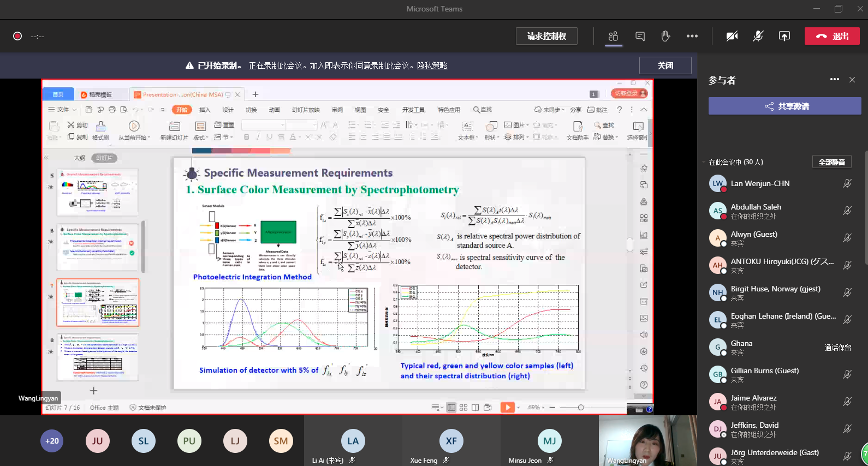Switch slide panel to 大纲 outline view
This screenshot has width=868, height=466.
point(80,158)
